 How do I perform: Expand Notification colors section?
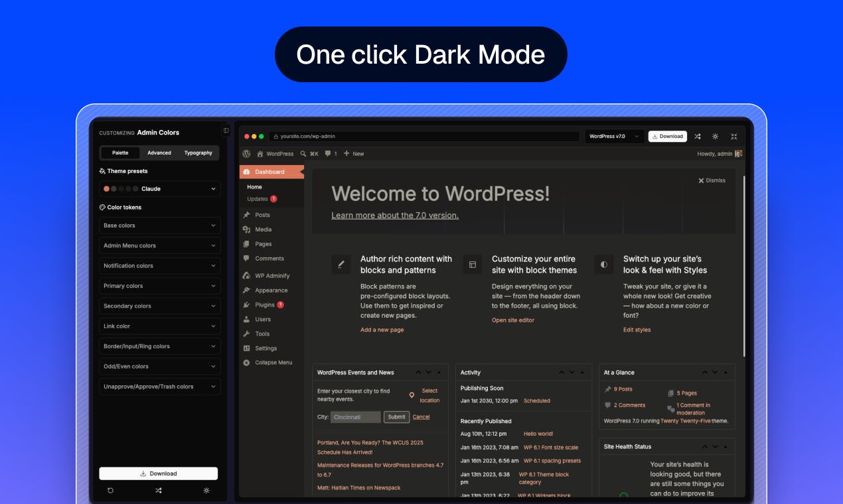pyautogui.click(x=160, y=265)
